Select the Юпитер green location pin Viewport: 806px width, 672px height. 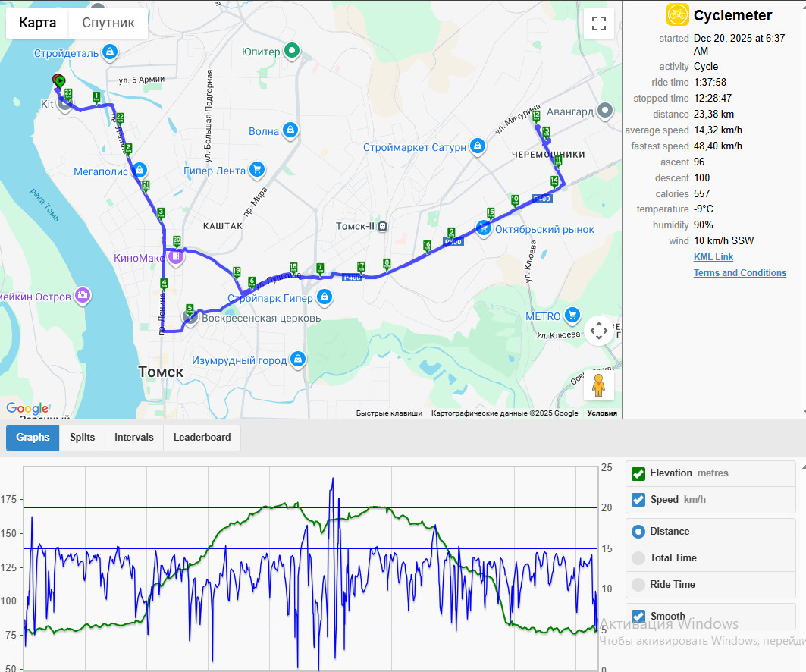pyautogui.click(x=292, y=51)
